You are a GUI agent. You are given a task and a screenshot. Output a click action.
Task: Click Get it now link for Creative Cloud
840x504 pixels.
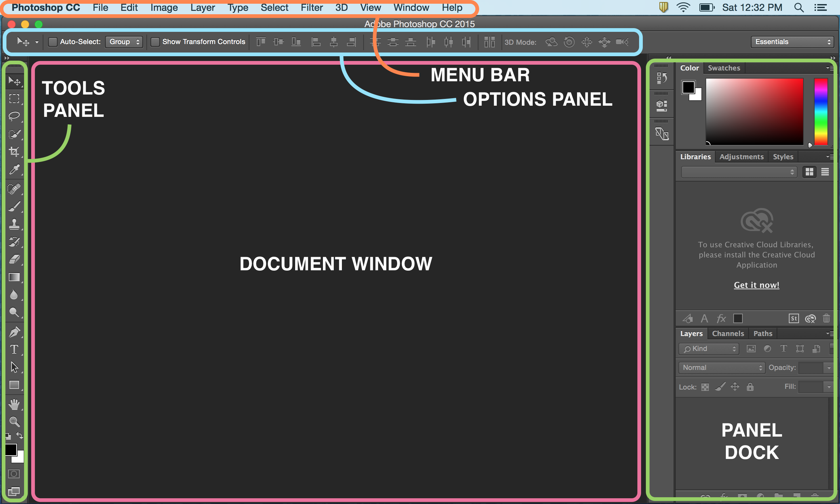tap(756, 285)
